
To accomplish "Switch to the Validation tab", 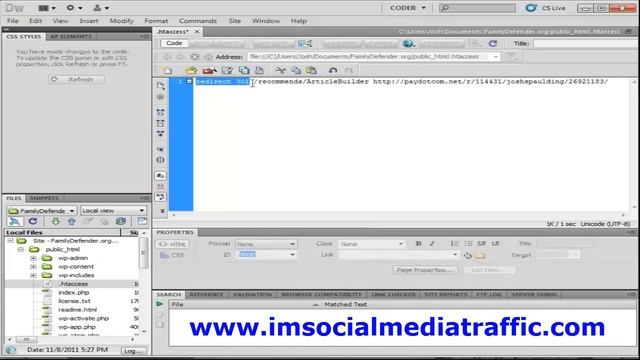I will [x=252, y=294].
